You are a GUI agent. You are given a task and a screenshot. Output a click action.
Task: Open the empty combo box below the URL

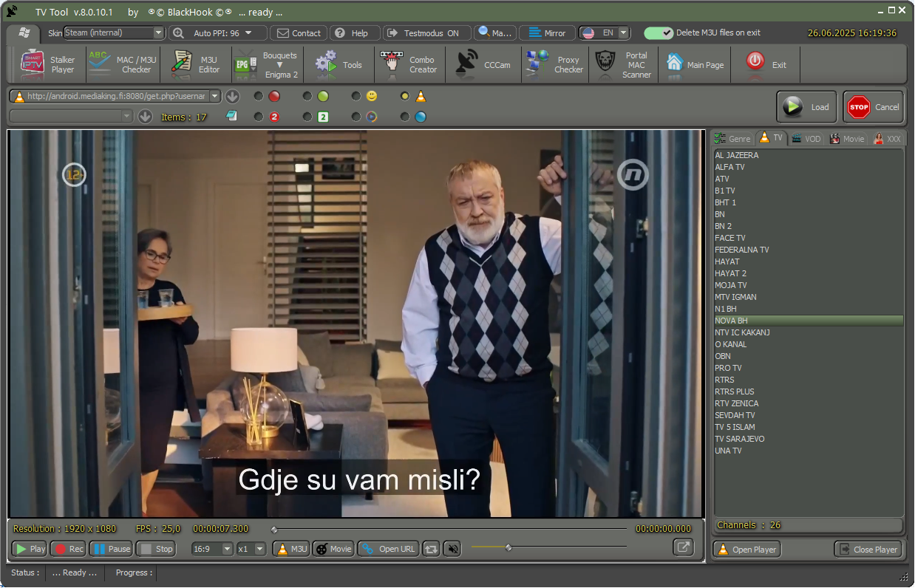(71, 116)
